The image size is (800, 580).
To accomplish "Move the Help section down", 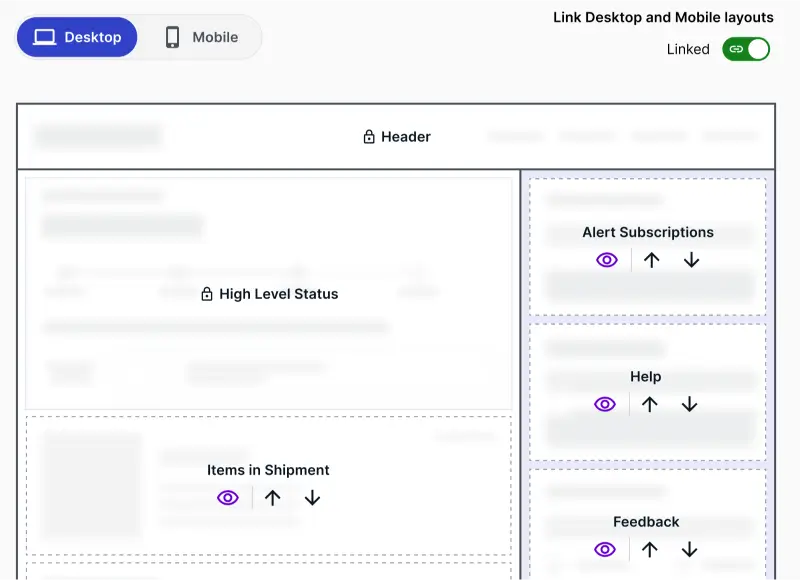I will click(689, 405).
